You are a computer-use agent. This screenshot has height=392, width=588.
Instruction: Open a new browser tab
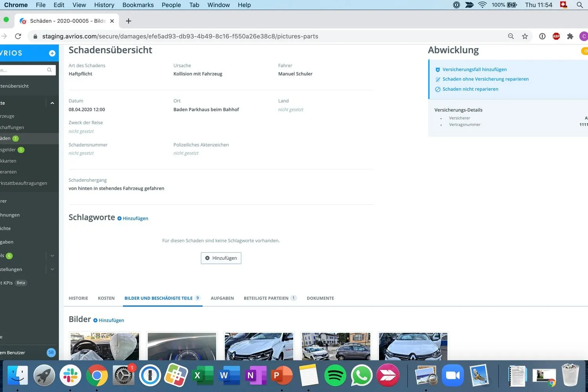coord(129,21)
